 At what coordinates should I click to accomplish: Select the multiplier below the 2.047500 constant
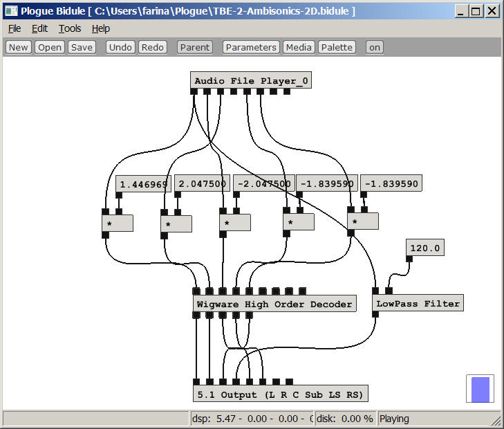[176, 223]
